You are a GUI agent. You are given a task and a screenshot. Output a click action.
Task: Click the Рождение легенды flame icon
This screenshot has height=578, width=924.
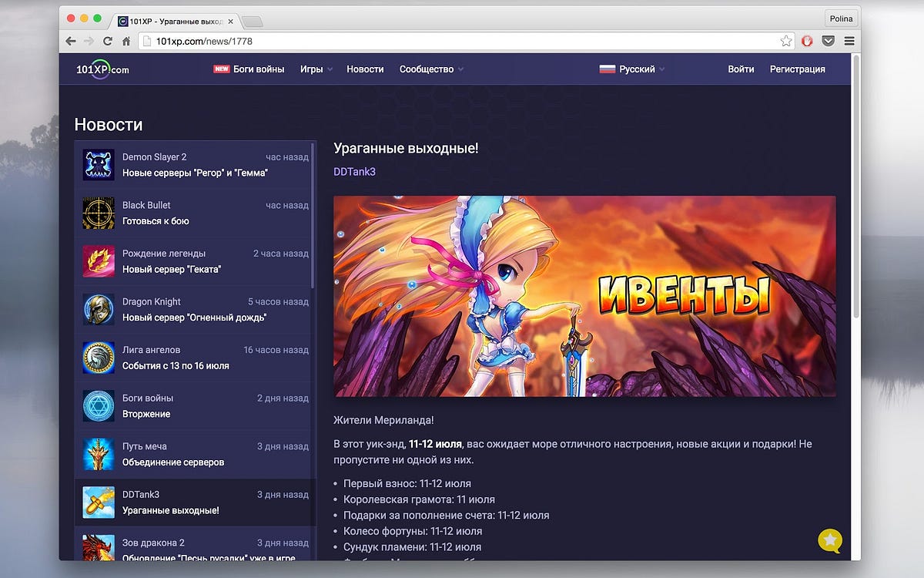[99, 261]
